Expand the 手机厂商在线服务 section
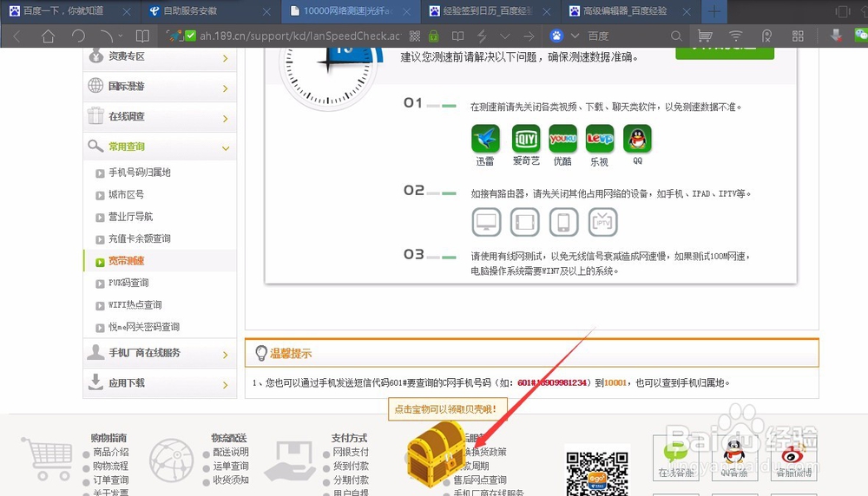Viewport: 868px width, 496px height. [x=160, y=353]
